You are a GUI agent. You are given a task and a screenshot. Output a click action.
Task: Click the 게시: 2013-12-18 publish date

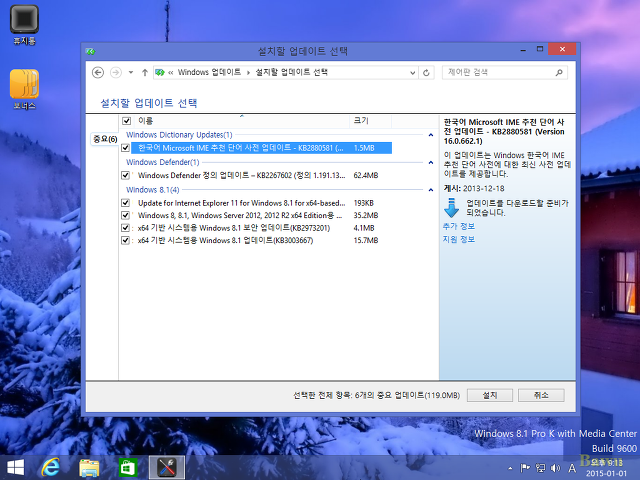pos(474,189)
